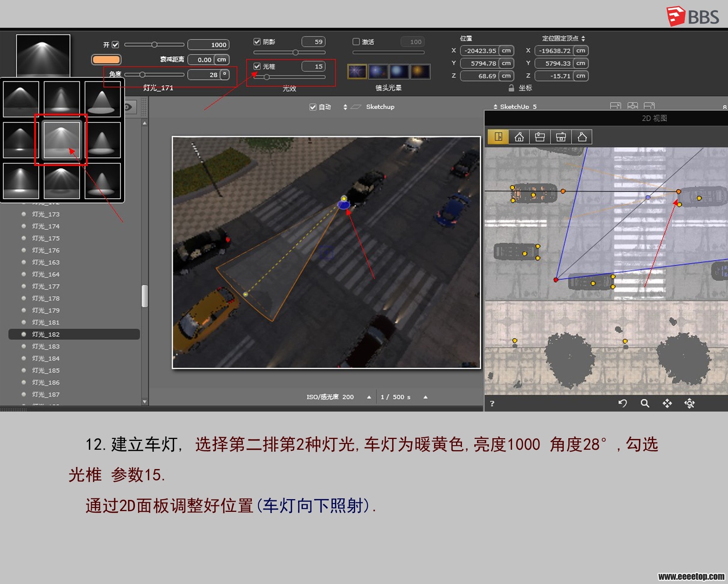The width and height of the screenshot is (728, 584).
Task: Click the light cone slider handle
Action: click(x=266, y=77)
